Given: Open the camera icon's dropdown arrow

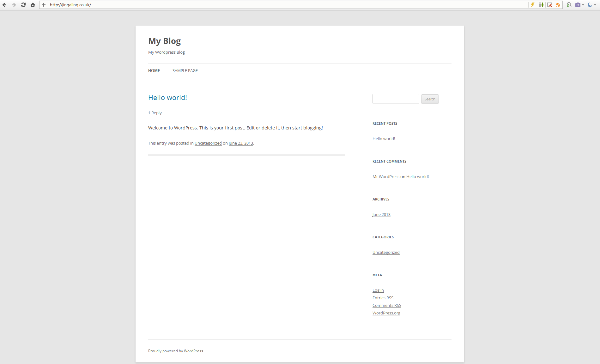Looking at the screenshot, I should 583,5.
